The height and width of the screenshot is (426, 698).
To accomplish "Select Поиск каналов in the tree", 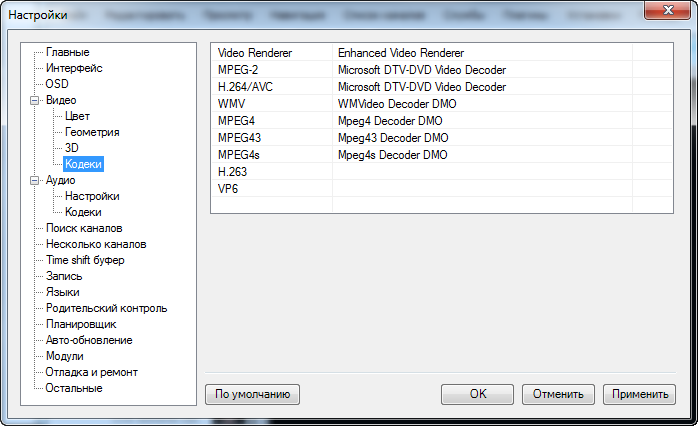I will click(84, 228).
